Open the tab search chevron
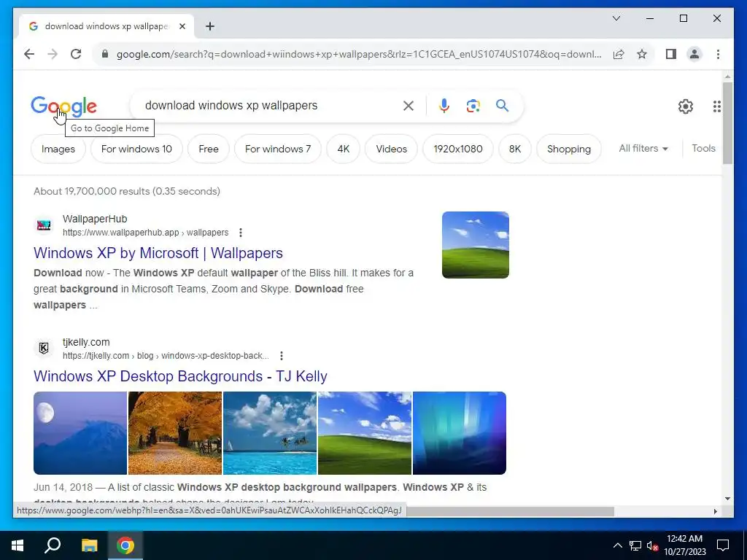This screenshot has width=747, height=560. [x=616, y=18]
